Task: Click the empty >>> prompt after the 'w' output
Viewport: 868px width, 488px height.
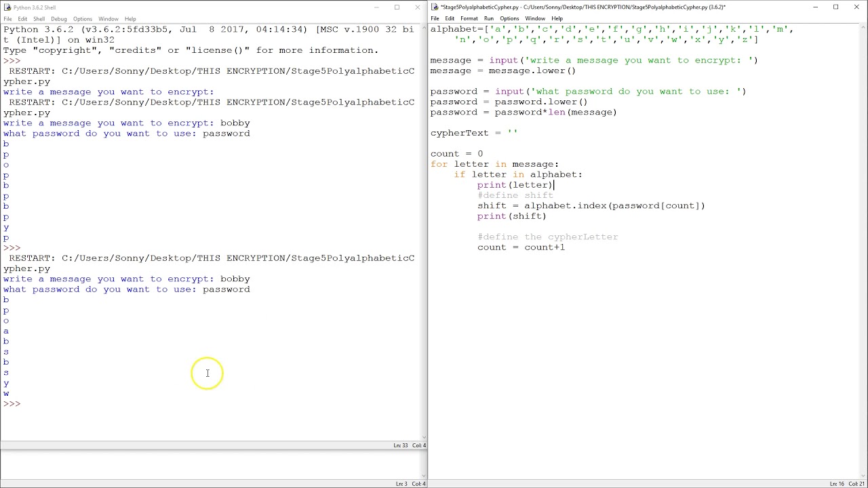Action: pyautogui.click(x=12, y=404)
